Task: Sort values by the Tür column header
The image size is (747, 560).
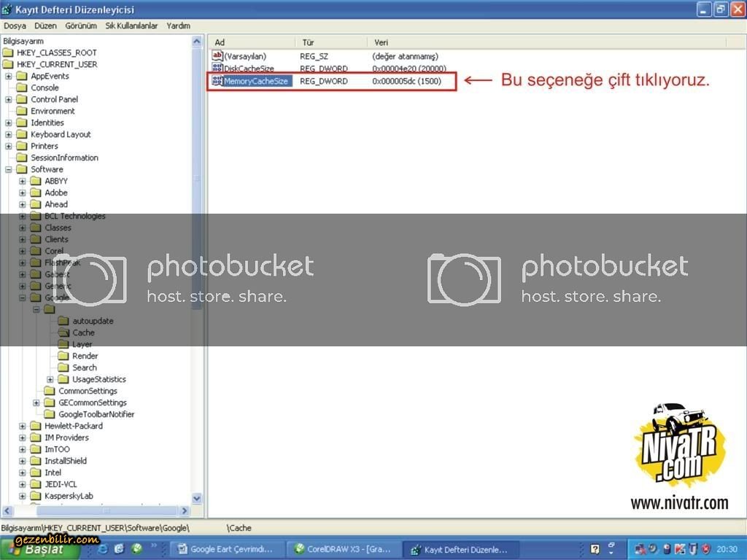Action: (x=308, y=42)
